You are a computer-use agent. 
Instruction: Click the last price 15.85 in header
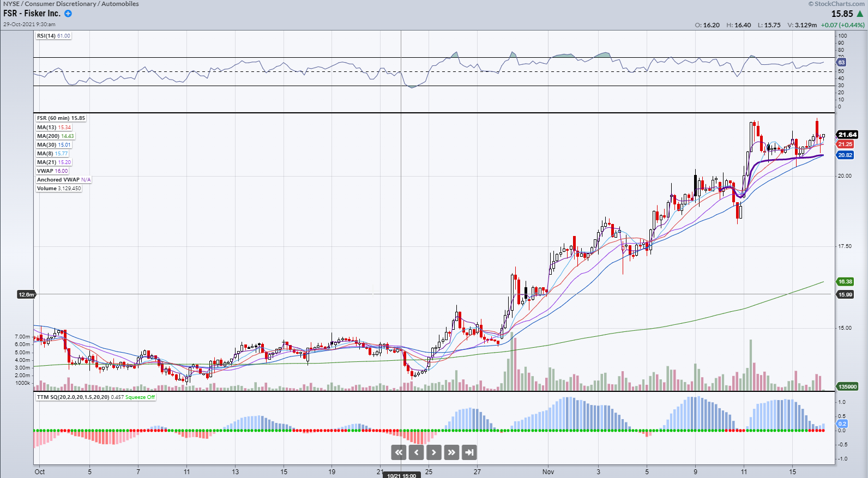tap(842, 14)
